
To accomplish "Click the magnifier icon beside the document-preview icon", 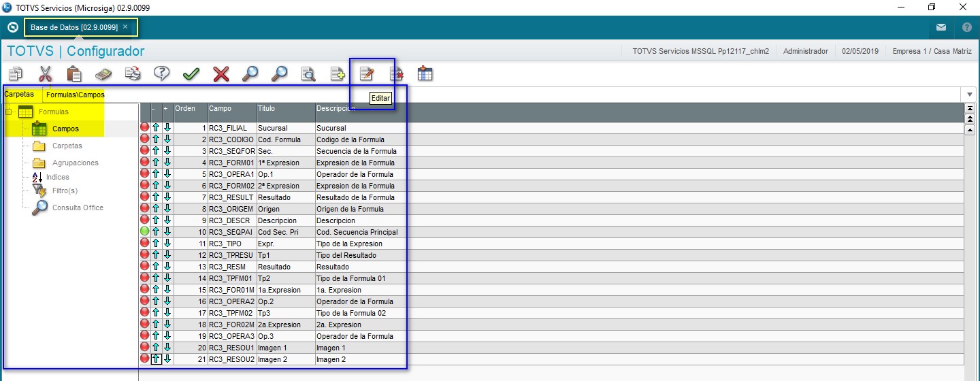I will (279, 73).
